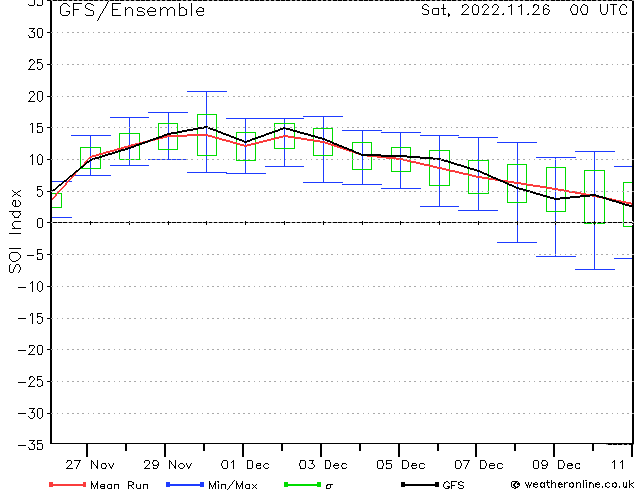
Task: Click the y-axis value 0
Action: coord(40,223)
